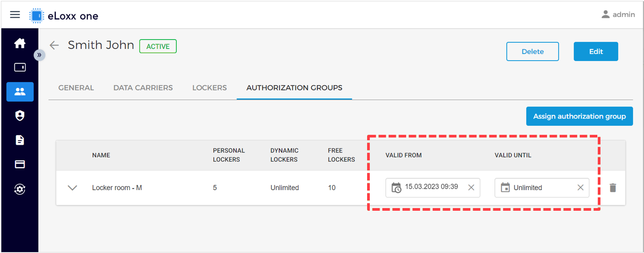Image resolution: width=644 pixels, height=253 pixels.
Task: Clear the Valid From date
Action: coord(471,188)
